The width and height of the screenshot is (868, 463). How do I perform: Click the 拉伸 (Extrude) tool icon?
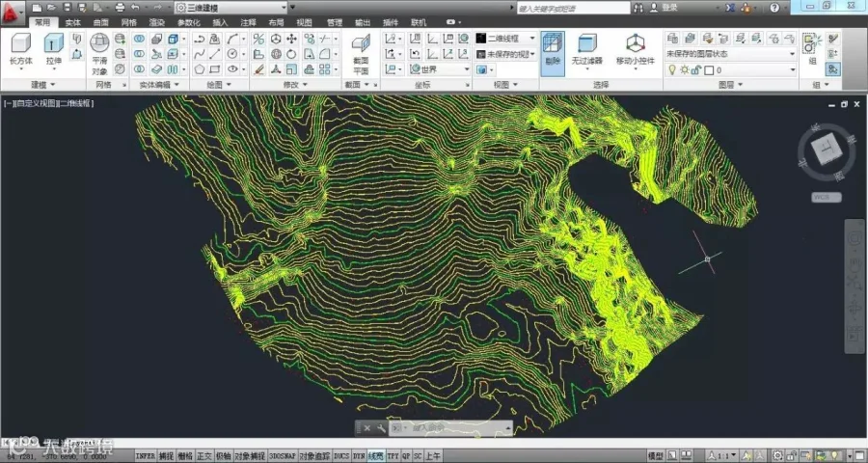tap(53, 44)
